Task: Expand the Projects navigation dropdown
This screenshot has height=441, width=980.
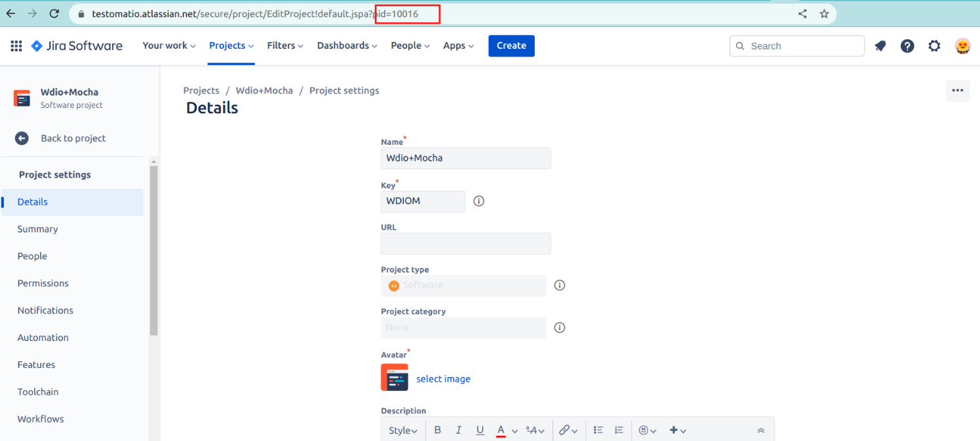Action: click(231, 45)
